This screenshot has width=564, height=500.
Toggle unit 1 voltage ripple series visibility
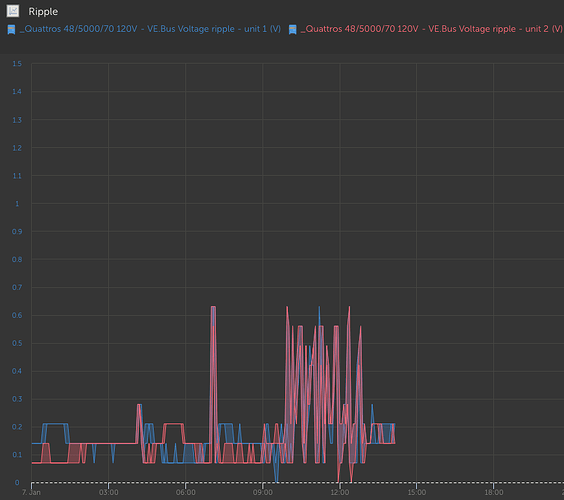point(150,29)
